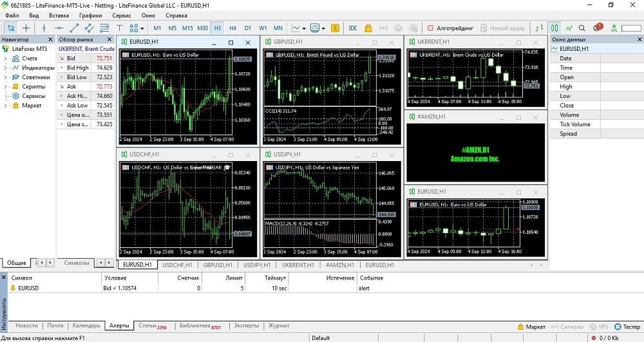Open the Вставка menu
The width and height of the screenshot is (644, 342).
point(59,15)
